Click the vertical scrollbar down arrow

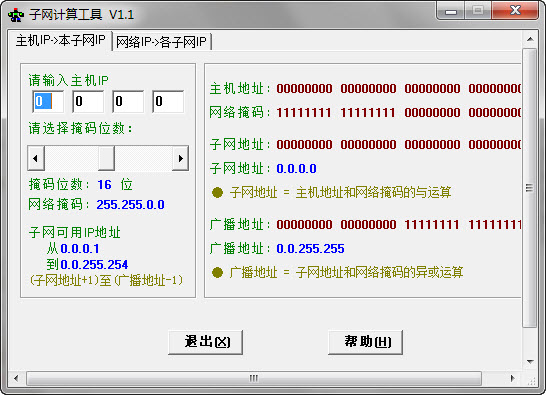click(x=530, y=362)
